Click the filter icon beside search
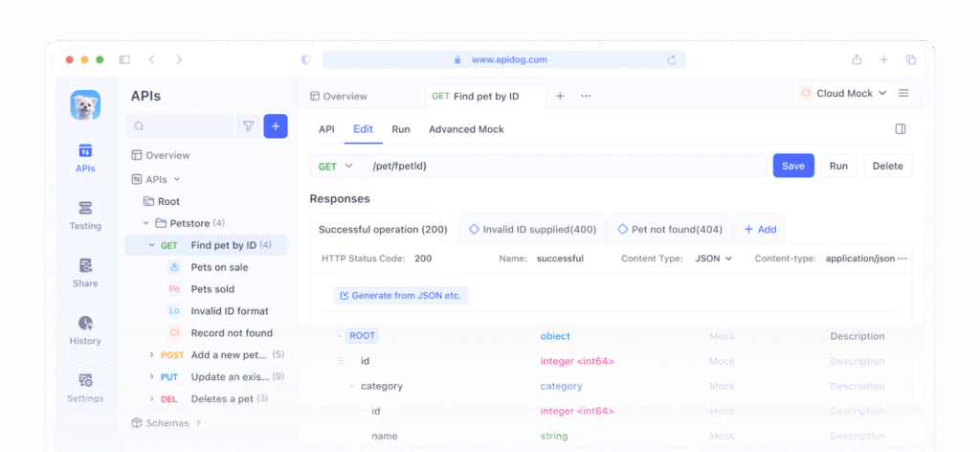This screenshot has height=452, width=980. [248, 126]
